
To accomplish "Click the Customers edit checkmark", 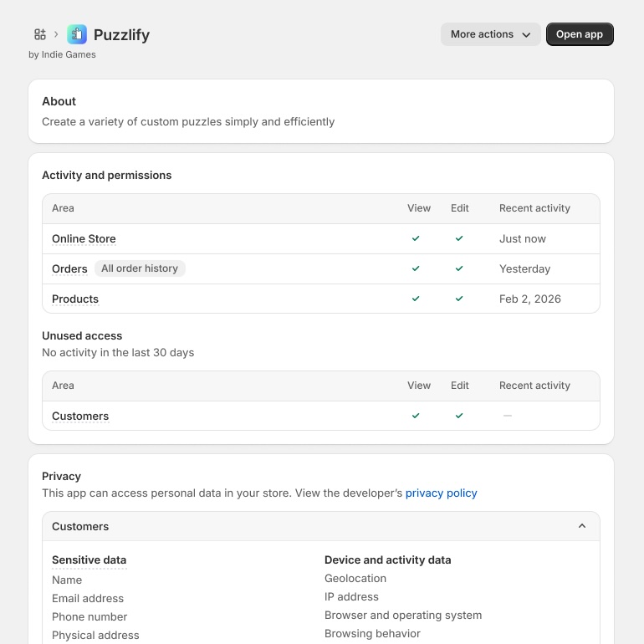I will [459, 416].
